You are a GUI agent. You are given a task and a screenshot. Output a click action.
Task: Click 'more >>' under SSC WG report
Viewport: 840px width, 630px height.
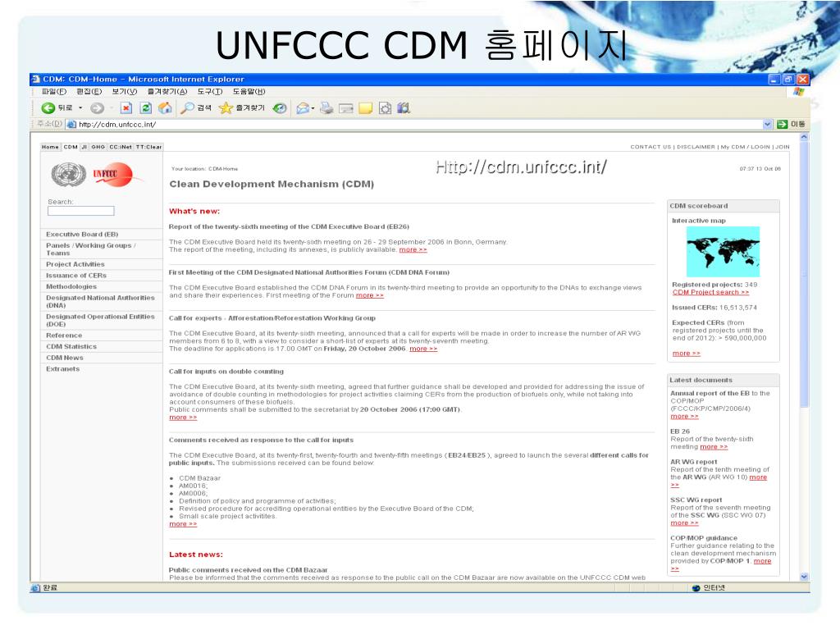tap(684, 523)
